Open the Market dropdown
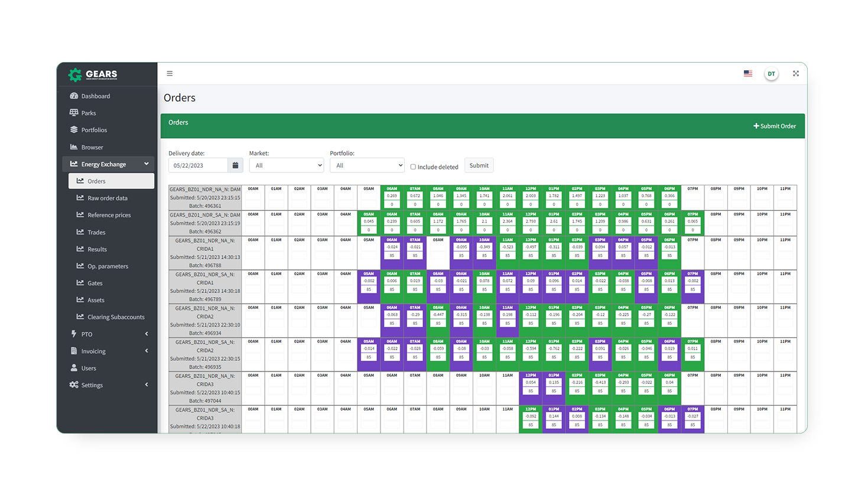This screenshot has width=868, height=502. 287,166
